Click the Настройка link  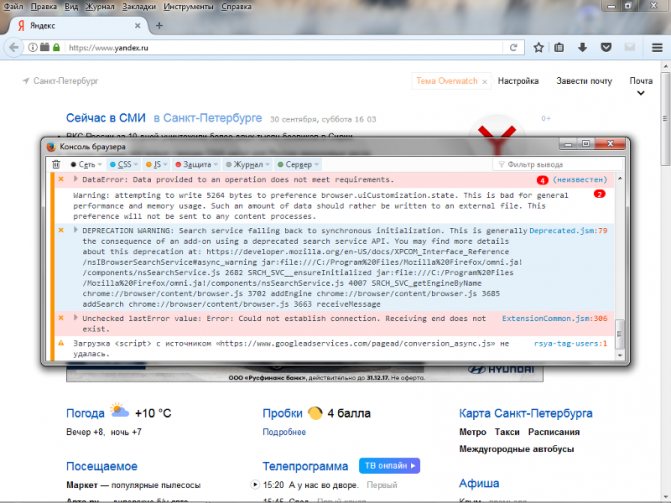pyautogui.click(x=518, y=81)
